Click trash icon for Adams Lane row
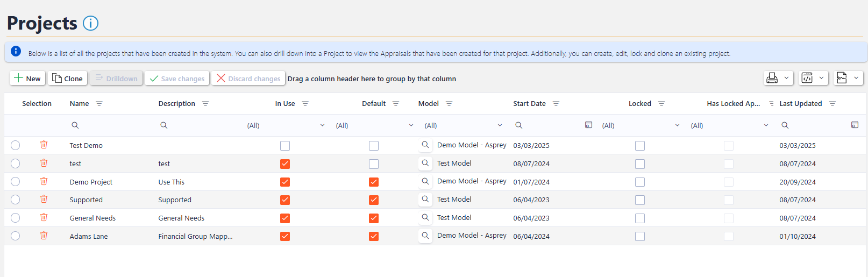Viewport: 868px width, 277px height. coord(44,236)
